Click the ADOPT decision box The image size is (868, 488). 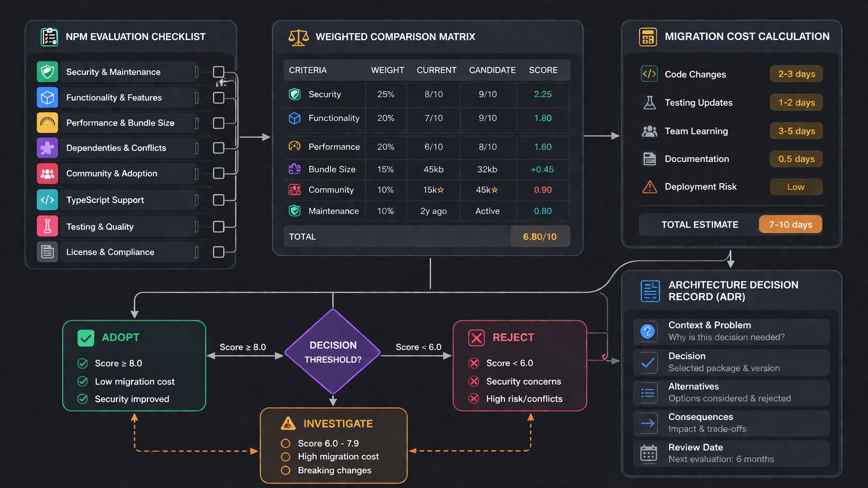point(134,365)
